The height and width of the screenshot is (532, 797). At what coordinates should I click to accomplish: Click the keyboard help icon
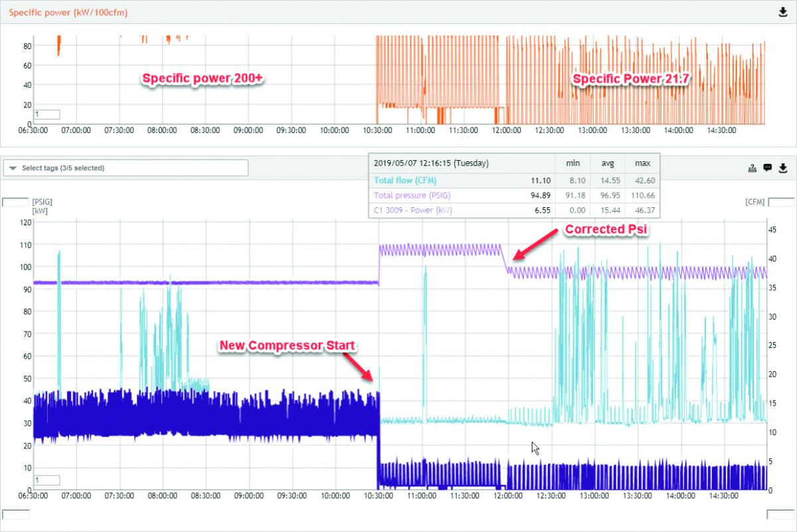[752, 168]
